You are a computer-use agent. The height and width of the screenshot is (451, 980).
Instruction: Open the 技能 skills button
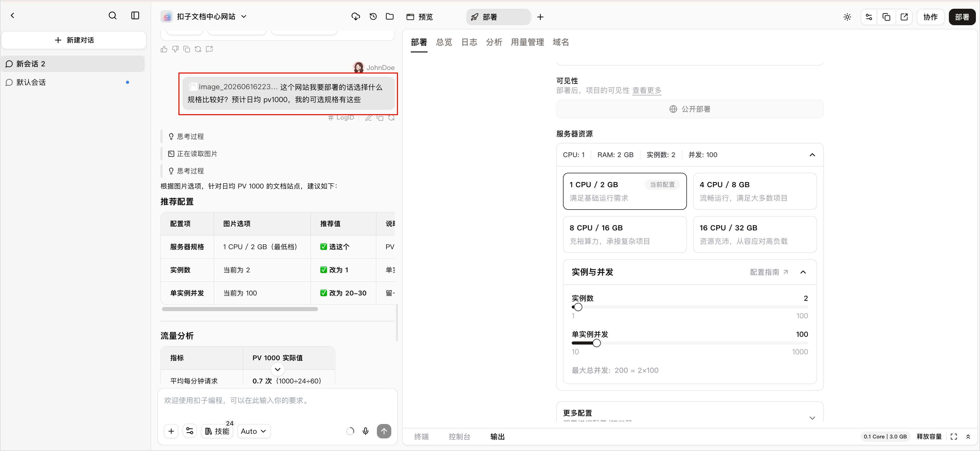coord(217,431)
